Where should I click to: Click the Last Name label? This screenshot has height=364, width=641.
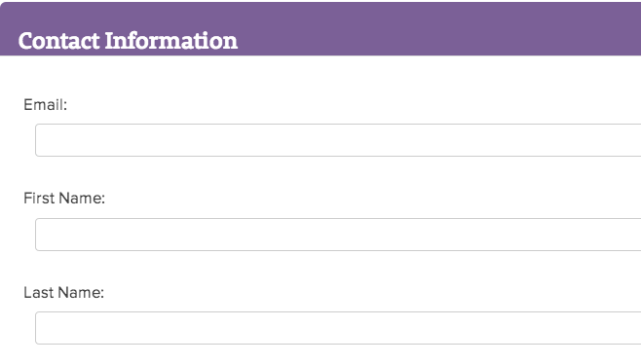pos(63,293)
